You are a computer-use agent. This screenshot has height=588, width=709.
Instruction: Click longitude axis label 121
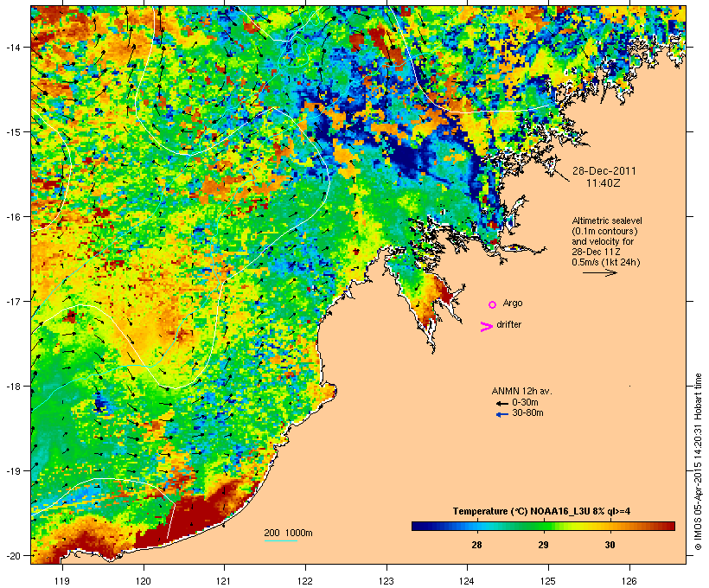coord(224,581)
